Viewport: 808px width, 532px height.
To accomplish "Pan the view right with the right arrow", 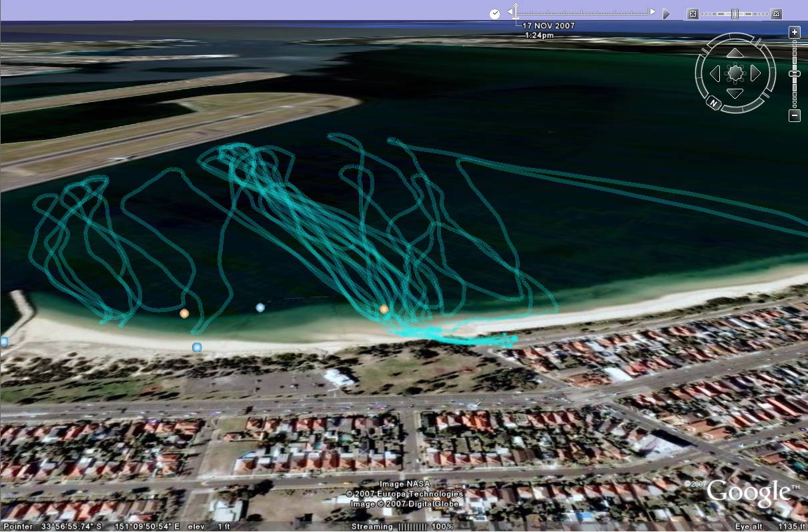I will pos(755,73).
